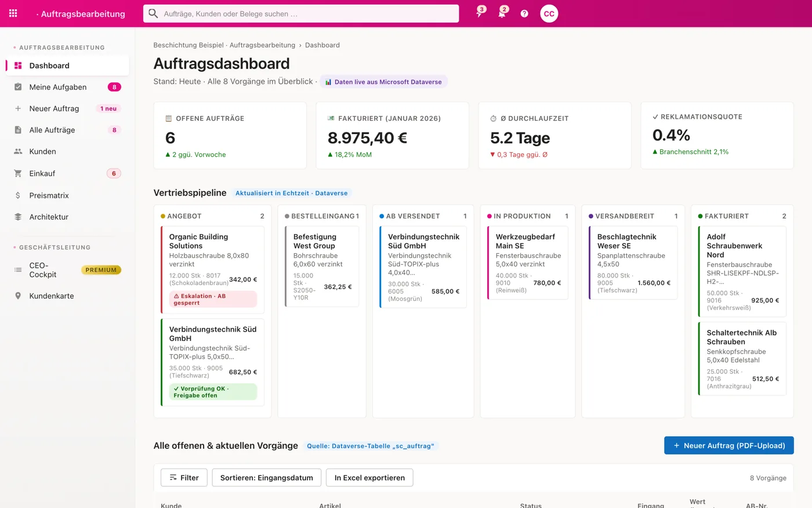The width and height of the screenshot is (812, 508).
Task: Open the CC user avatar menu
Action: [x=549, y=13]
